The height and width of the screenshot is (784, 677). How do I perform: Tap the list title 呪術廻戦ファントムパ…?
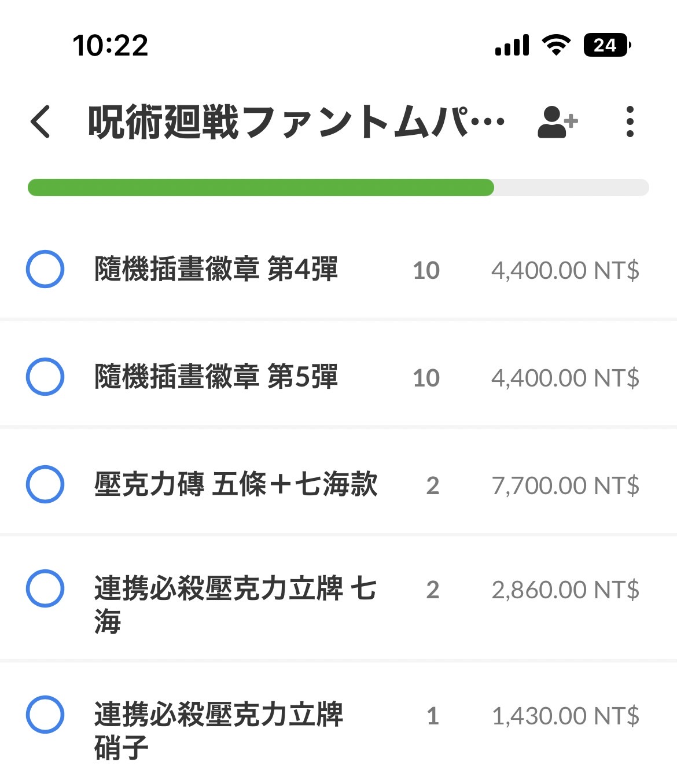click(x=296, y=122)
